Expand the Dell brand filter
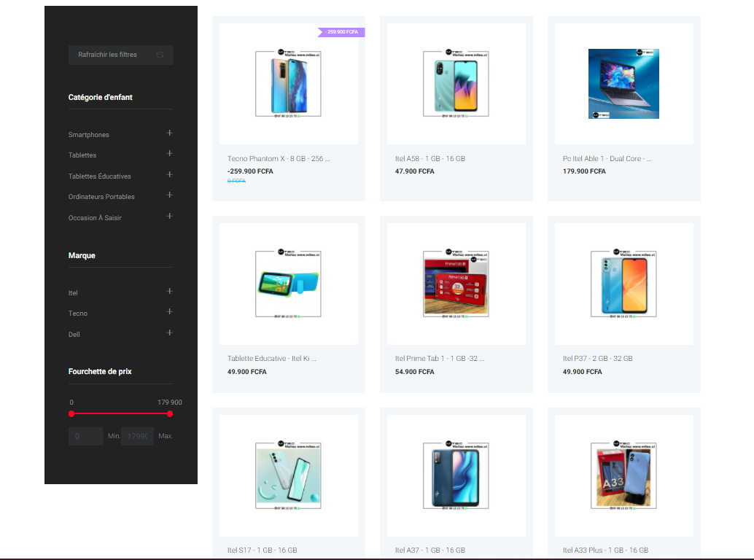 pos(169,333)
